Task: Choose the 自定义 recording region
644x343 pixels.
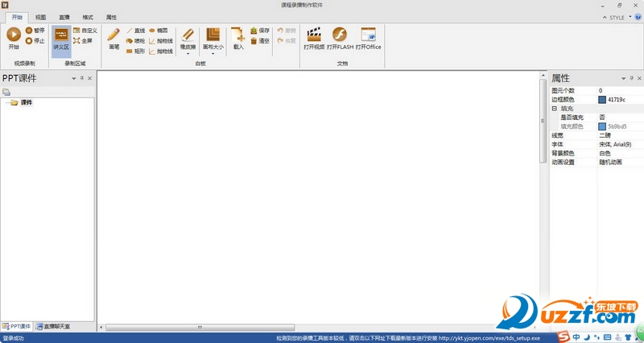Action: 85,31
